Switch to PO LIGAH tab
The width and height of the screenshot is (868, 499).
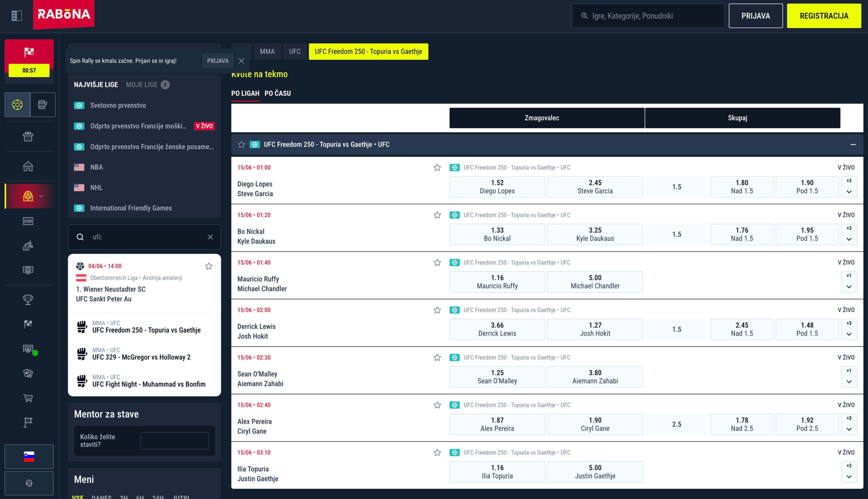click(245, 93)
